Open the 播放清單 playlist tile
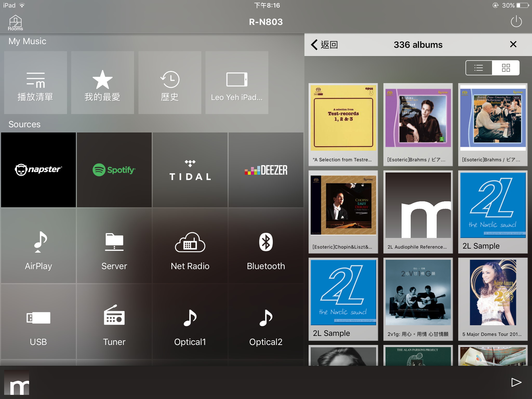Image resolution: width=532 pixels, height=399 pixels. (x=36, y=82)
